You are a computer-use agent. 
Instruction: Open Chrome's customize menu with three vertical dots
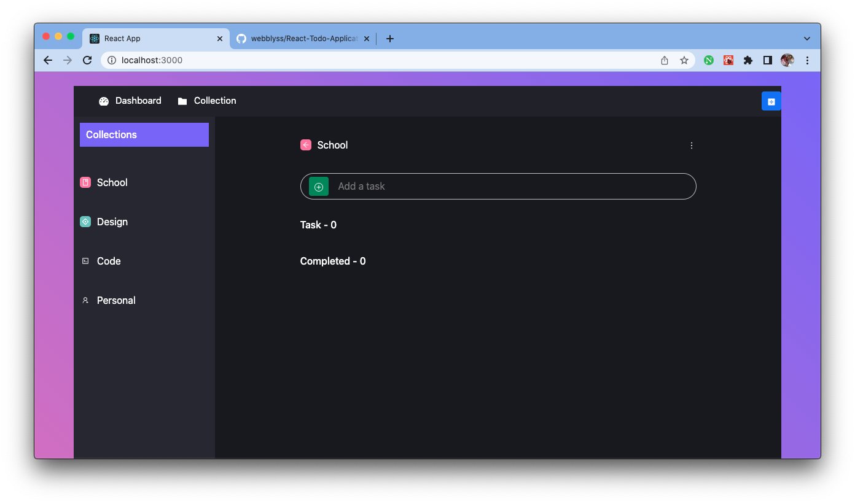click(807, 60)
